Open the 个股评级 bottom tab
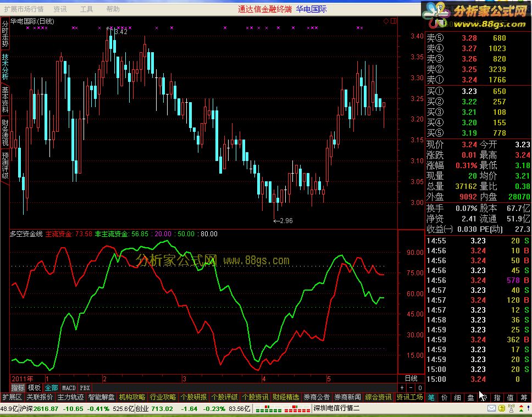Viewport: 532px width, 417px height. [x=224, y=397]
